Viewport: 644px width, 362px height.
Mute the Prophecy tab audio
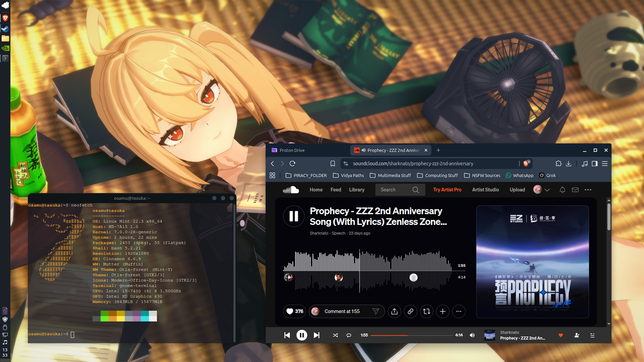(x=364, y=150)
